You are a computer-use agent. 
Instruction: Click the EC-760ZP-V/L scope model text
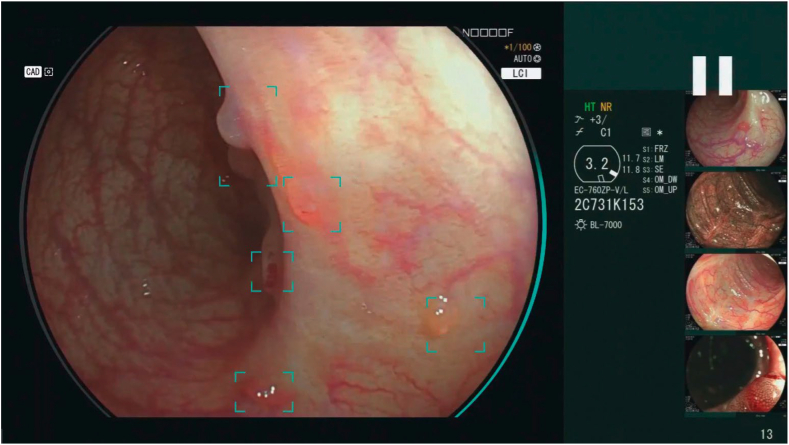pyautogui.click(x=601, y=190)
